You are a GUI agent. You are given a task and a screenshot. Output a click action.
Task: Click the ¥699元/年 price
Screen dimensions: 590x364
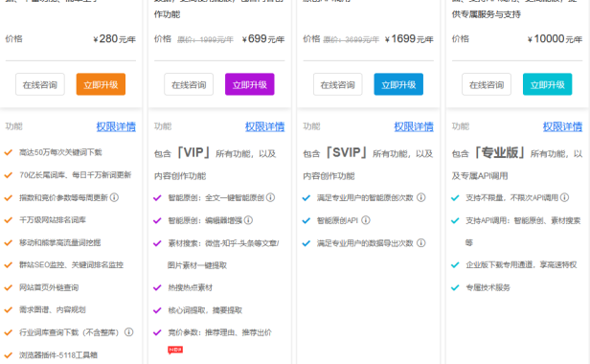point(263,38)
